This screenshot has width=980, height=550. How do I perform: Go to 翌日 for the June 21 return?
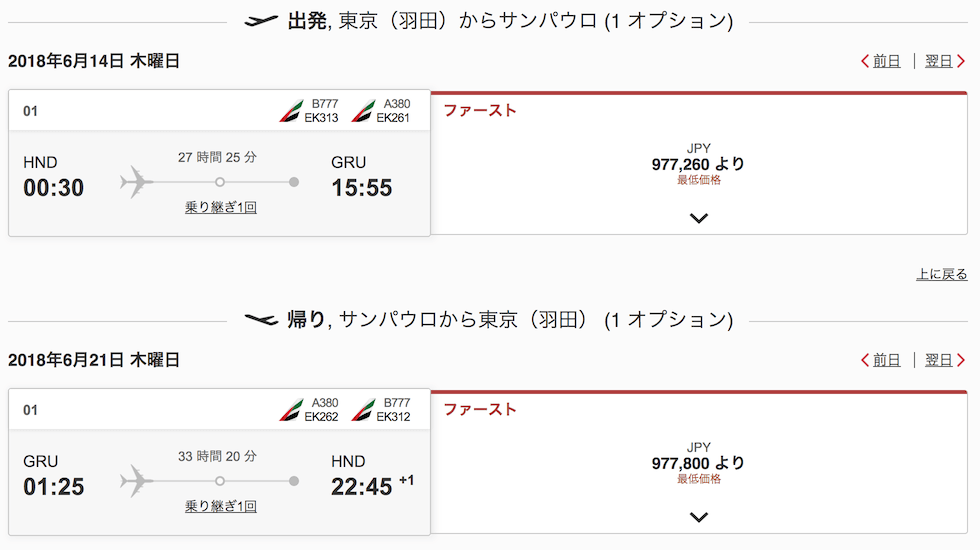940,360
